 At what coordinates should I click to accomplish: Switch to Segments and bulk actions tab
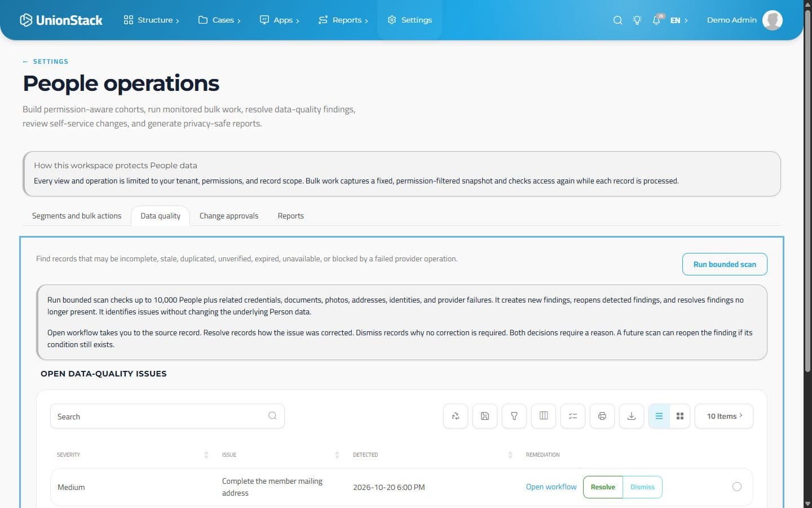[x=77, y=216]
